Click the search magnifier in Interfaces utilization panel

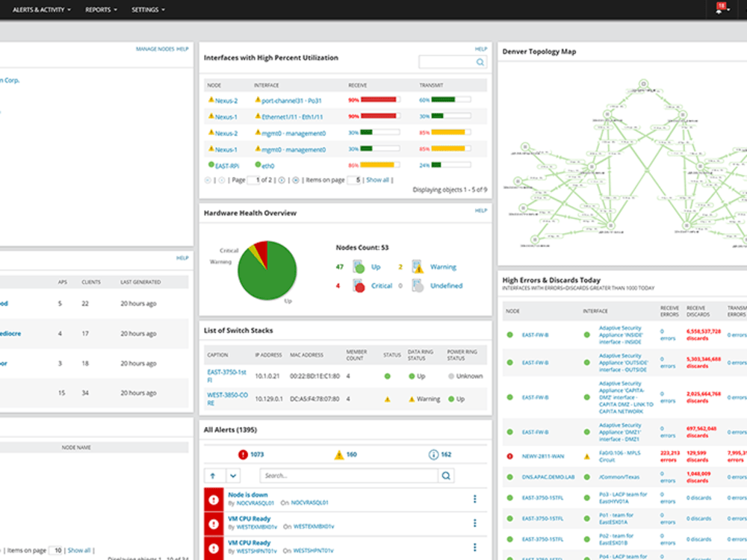(479, 62)
